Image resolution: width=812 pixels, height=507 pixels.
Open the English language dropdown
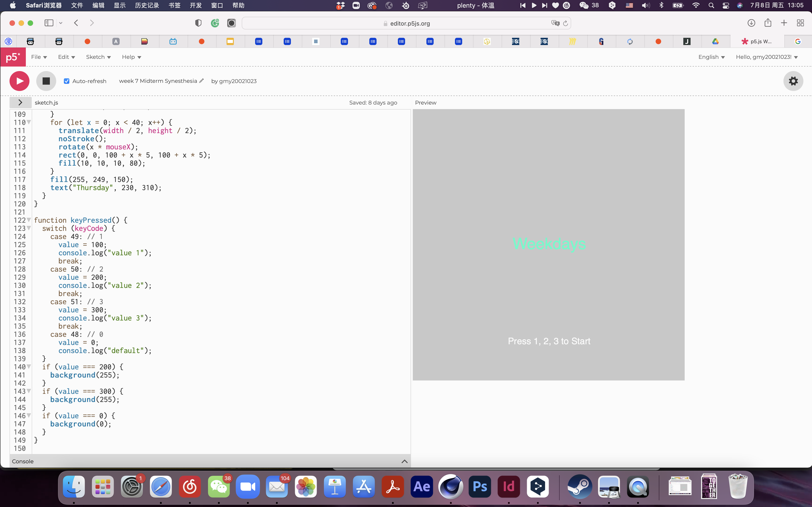[x=711, y=57]
